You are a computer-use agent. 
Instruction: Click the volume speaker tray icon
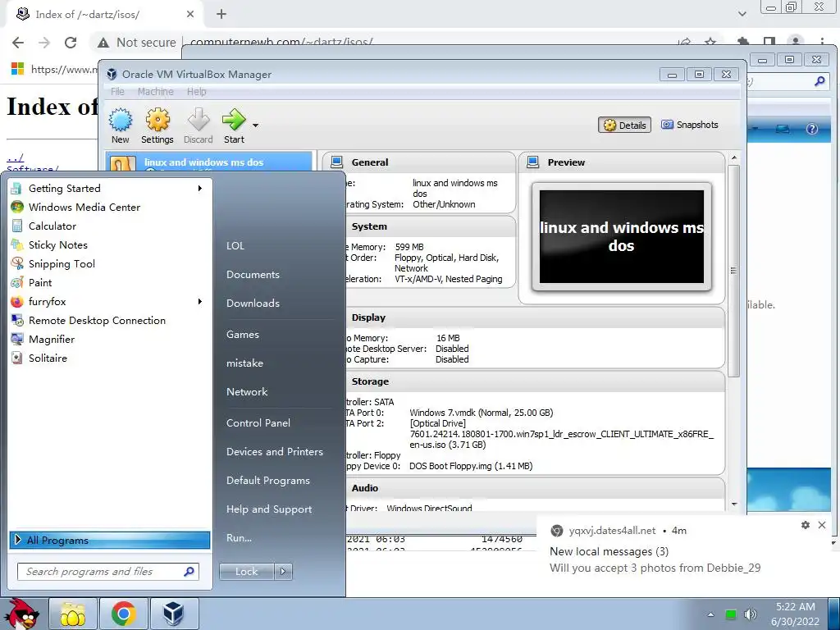point(750,614)
